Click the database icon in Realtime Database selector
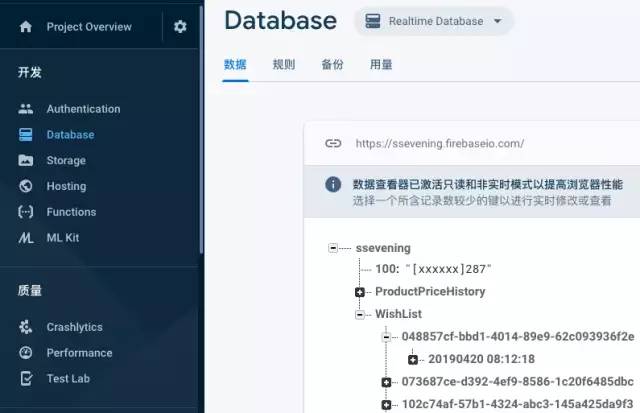Viewport: 640px width, 413px height. (373, 21)
